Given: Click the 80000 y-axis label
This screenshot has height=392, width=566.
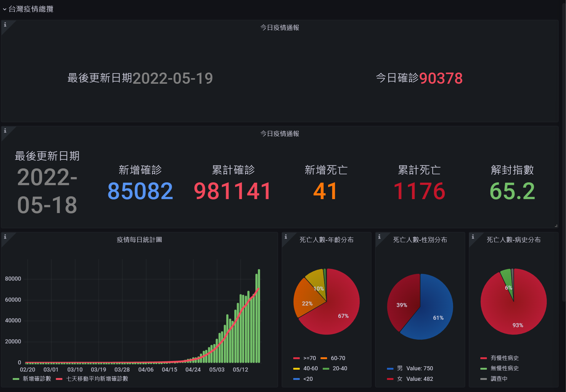Looking at the screenshot, I should click(x=13, y=279).
